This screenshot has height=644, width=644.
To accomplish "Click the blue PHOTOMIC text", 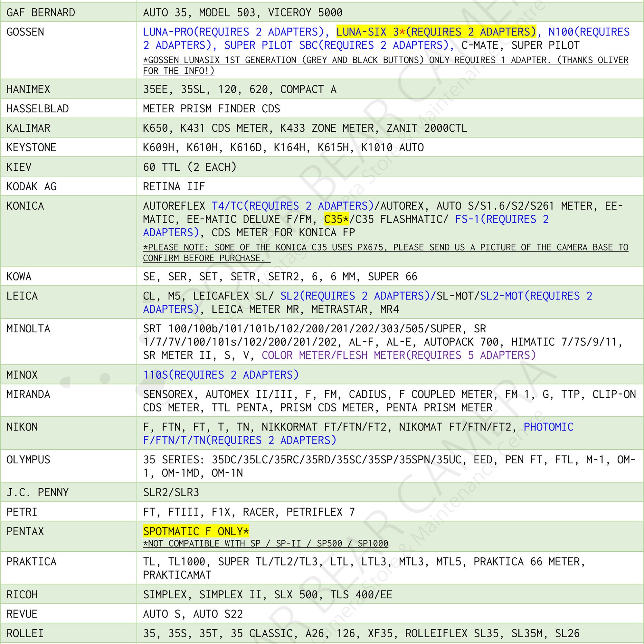I will (x=549, y=427).
